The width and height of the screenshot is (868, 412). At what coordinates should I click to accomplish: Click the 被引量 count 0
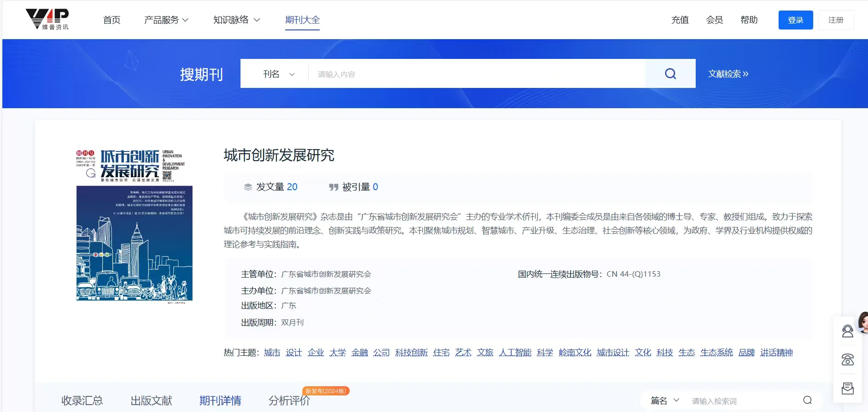(x=375, y=187)
